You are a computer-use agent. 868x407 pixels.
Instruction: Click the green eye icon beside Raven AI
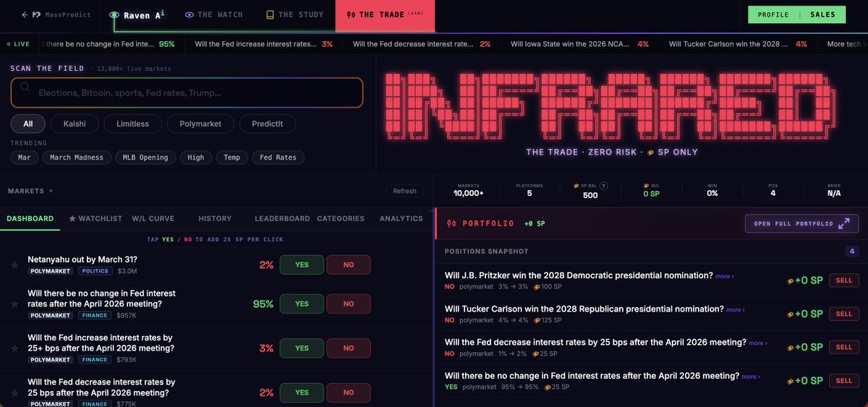(114, 14)
